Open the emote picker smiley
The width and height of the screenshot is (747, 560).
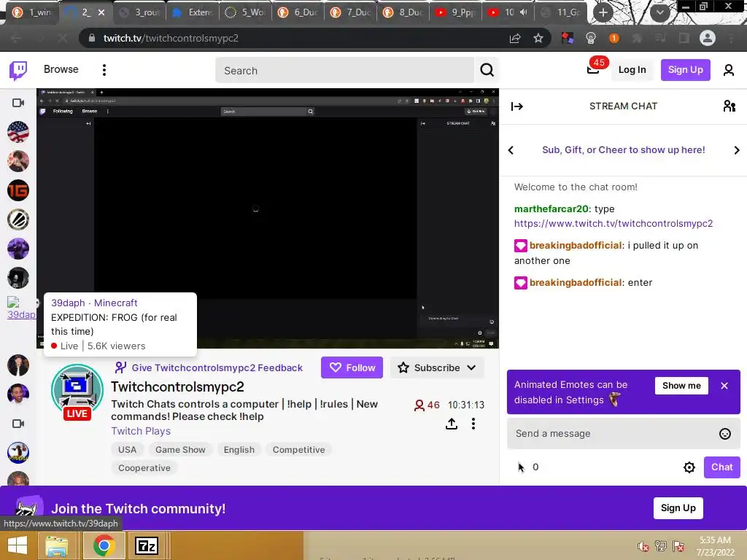(x=724, y=433)
